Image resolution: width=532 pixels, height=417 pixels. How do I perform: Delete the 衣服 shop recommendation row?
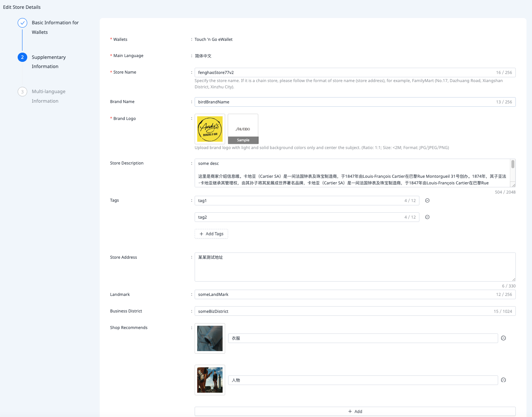click(x=503, y=338)
